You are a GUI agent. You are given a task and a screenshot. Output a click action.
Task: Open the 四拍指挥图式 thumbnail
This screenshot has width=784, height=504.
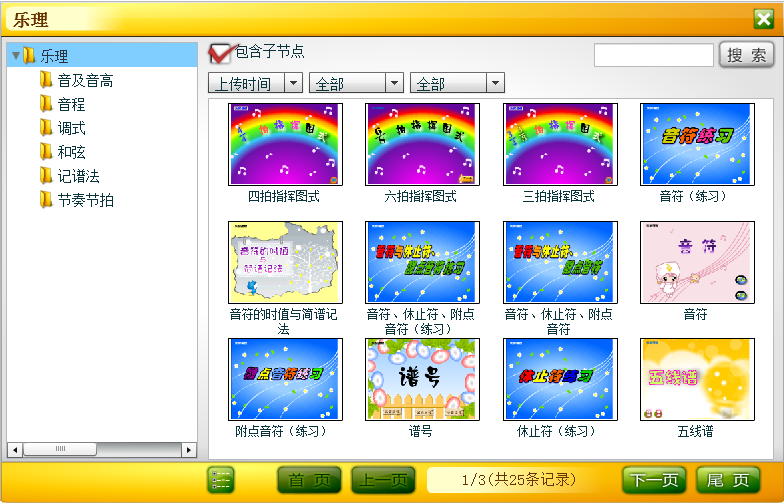click(285, 145)
